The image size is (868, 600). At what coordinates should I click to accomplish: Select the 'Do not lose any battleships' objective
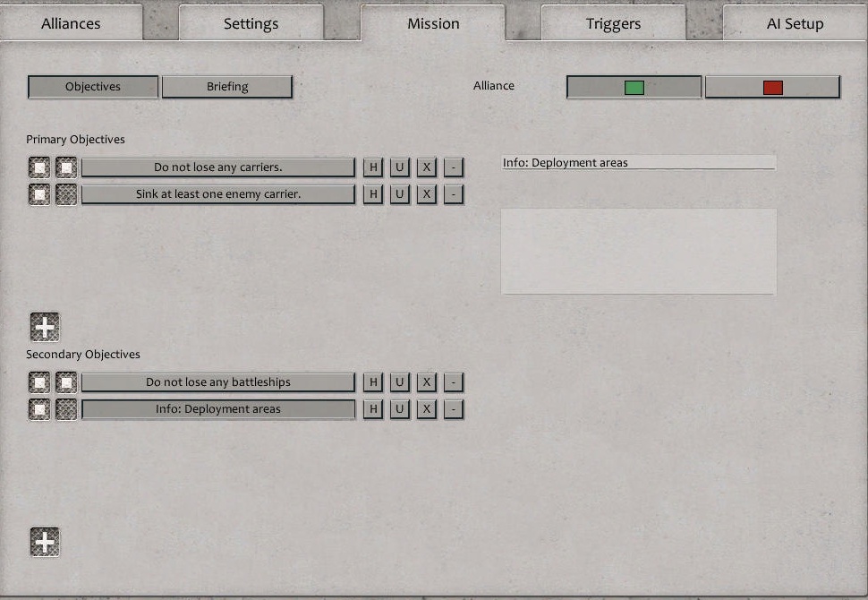(x=218, y=382)
